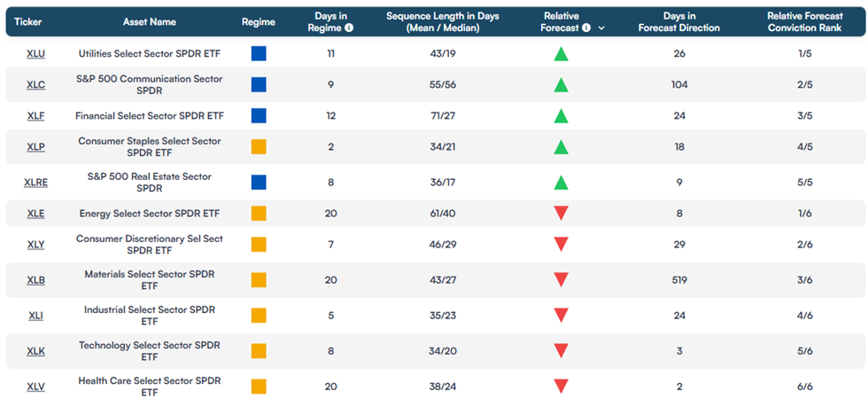
Task: Click the Days in Forecast Direction header
Action: (679, 22)
